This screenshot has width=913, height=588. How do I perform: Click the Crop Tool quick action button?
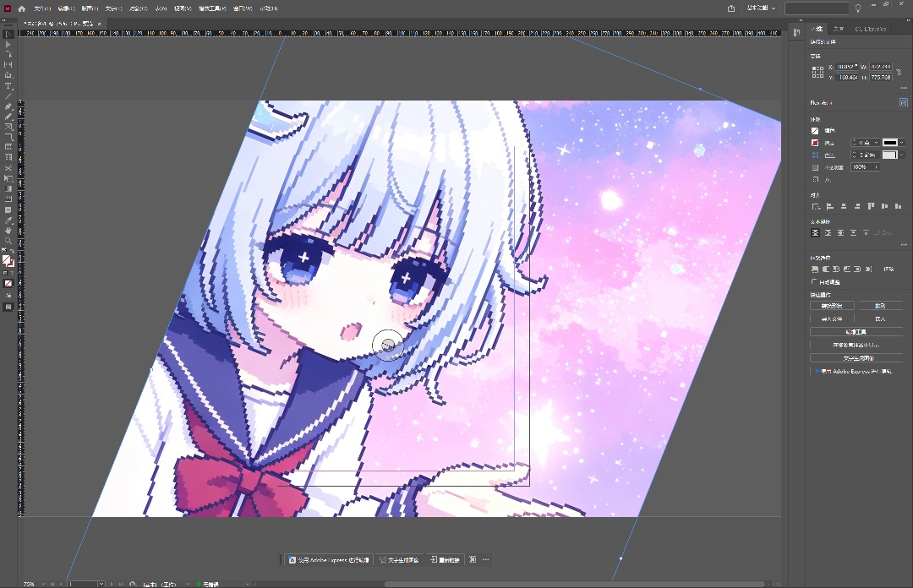(856, 332)
